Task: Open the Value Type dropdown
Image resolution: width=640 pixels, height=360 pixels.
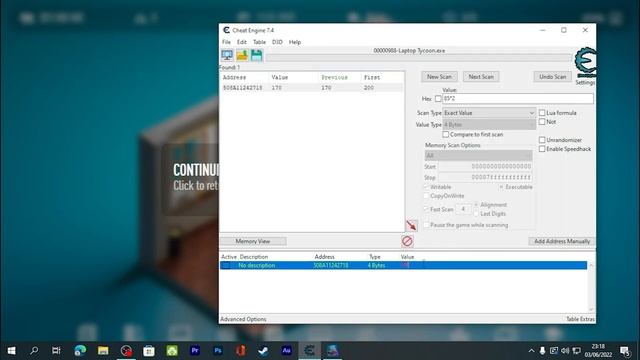Action: pyautogui.click(x=489, y=124)
